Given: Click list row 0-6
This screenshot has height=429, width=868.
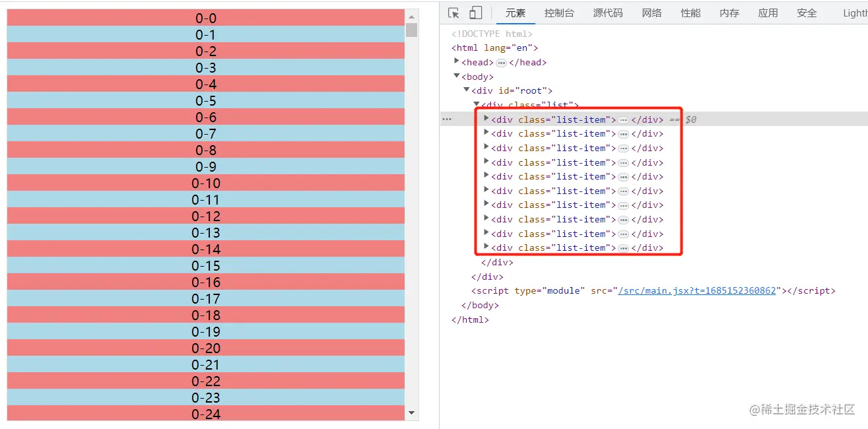Looking at the screenshot, I should coord(206,117).
